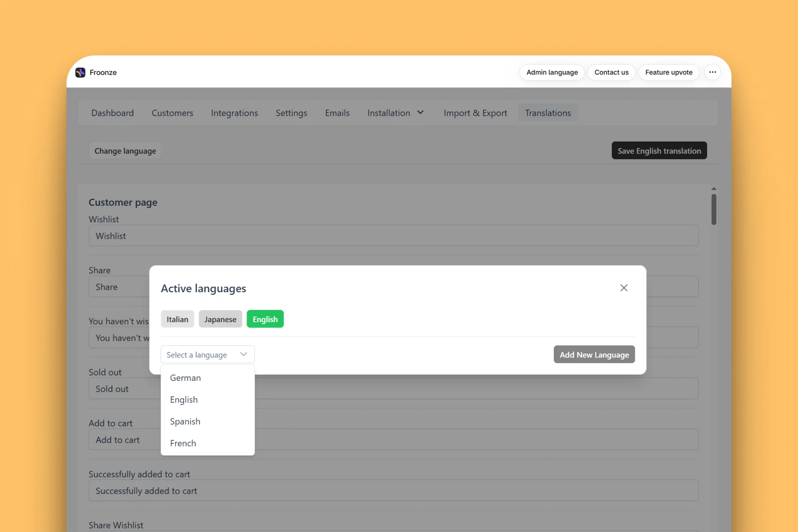Click the Successfully added to cart field
This screenshot has height=532, width=798.
pyautogui.click(x=394, y=491)
